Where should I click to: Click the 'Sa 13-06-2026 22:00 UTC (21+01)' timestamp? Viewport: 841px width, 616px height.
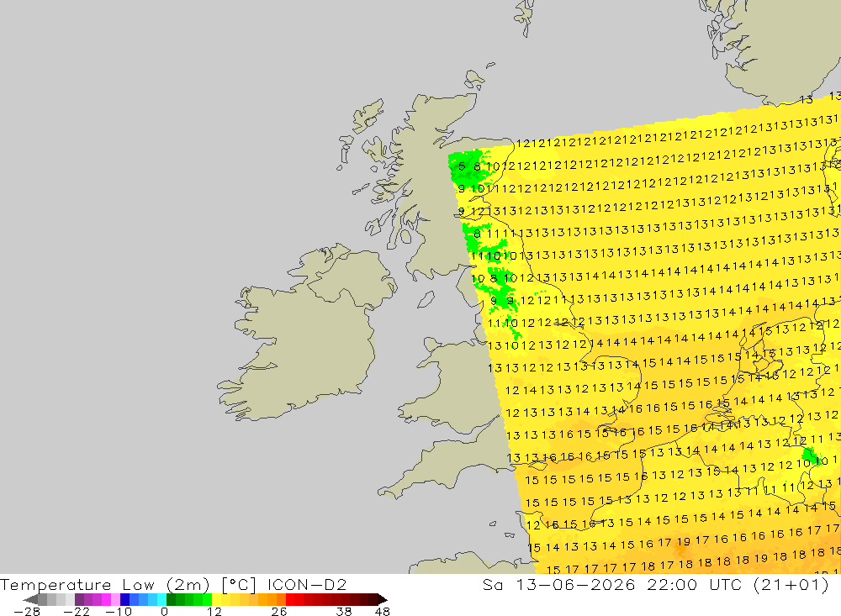coord(656,584)
